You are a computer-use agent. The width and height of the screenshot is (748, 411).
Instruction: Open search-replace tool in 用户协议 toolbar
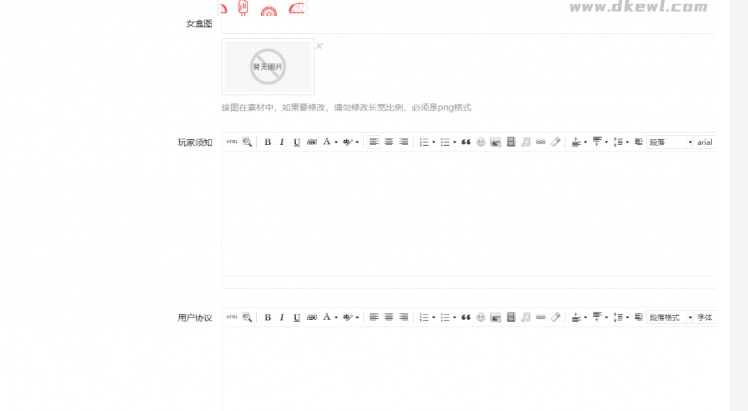pyautogui.click(x=247, y=317)
